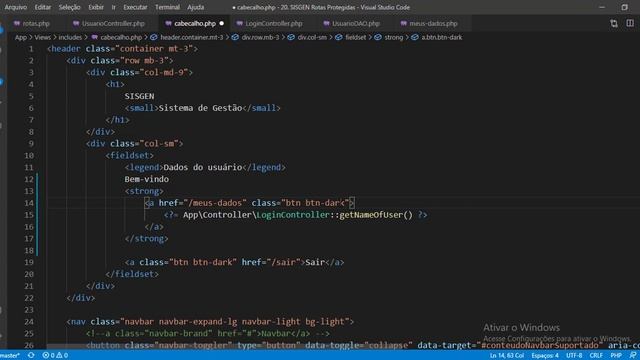
Task: Open the Seleção menu
Action: point(69,7)
